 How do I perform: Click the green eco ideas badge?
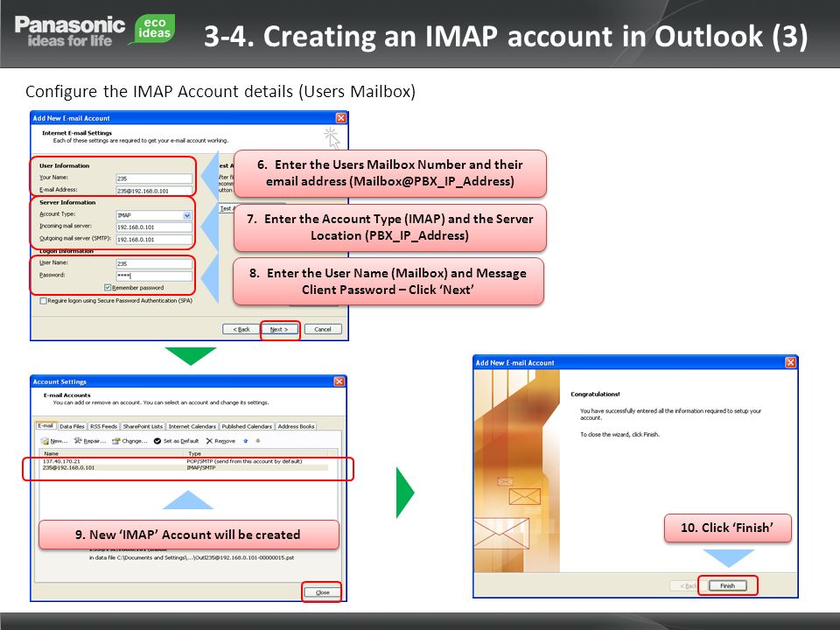(x=154, y=28)
